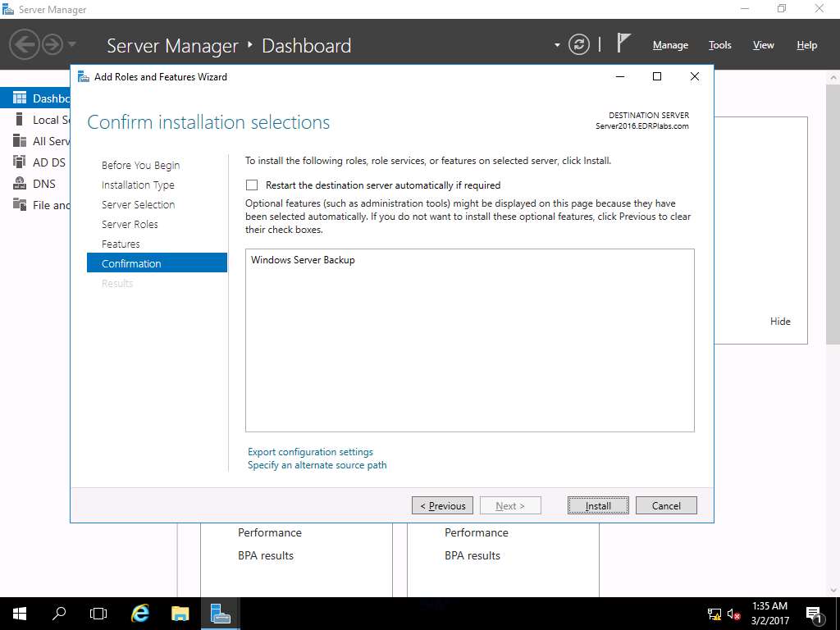
Task: Open the Manage menu
Action: point(670,45)
